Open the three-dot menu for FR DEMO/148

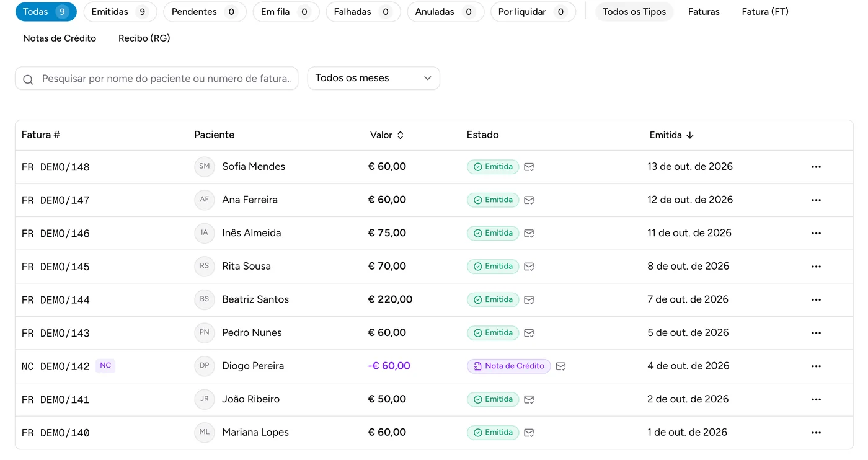816,167
